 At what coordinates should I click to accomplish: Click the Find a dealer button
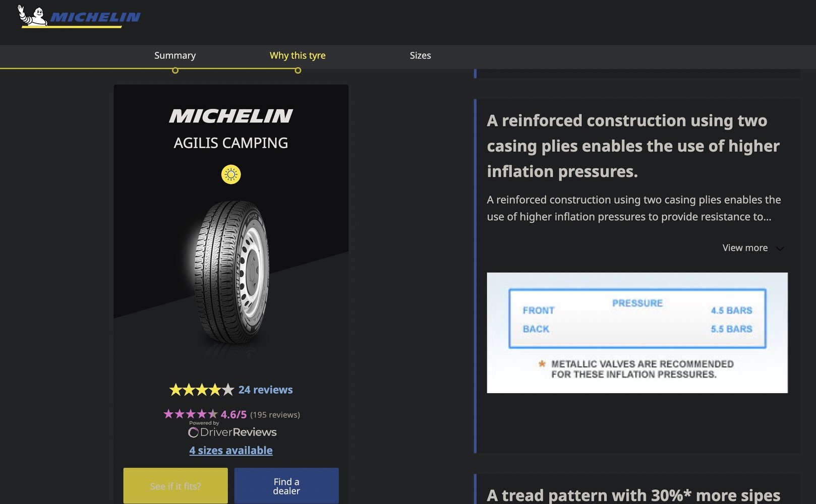(x=286, y=486)
